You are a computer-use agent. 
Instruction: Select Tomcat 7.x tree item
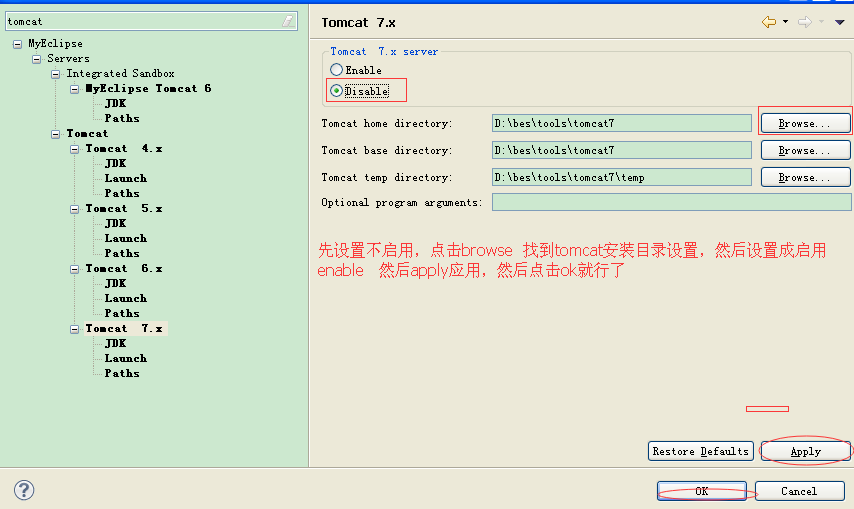(125, 328)
